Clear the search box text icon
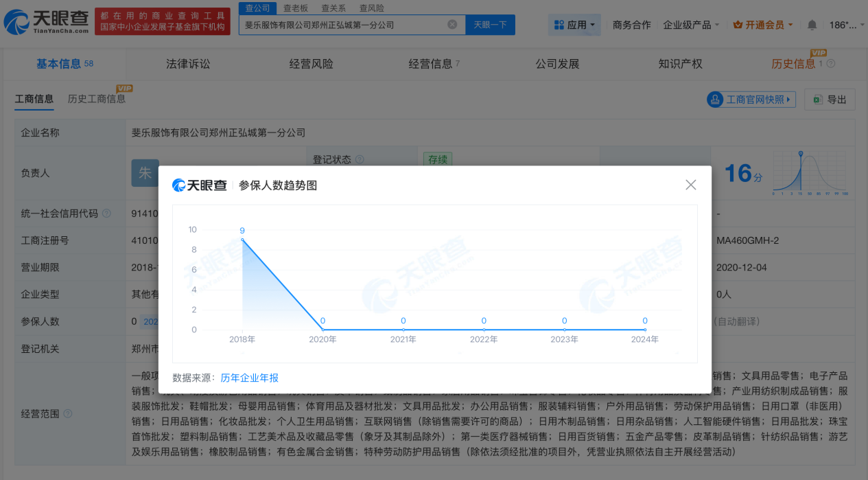Image resolution: width=868 pixels, height=480 pixels. coord(452,25)
